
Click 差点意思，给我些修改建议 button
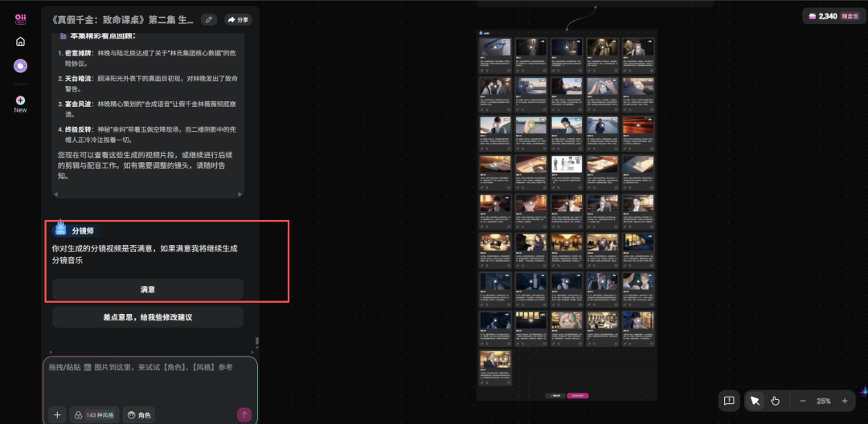click(148, 317)
